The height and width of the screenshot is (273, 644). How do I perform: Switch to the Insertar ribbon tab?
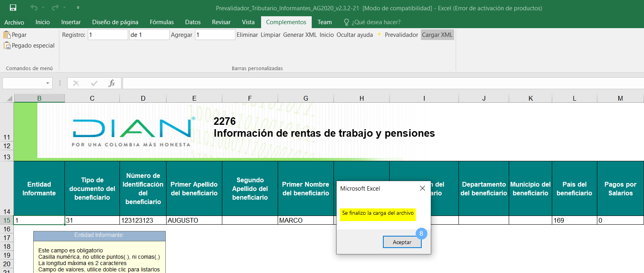71,22
